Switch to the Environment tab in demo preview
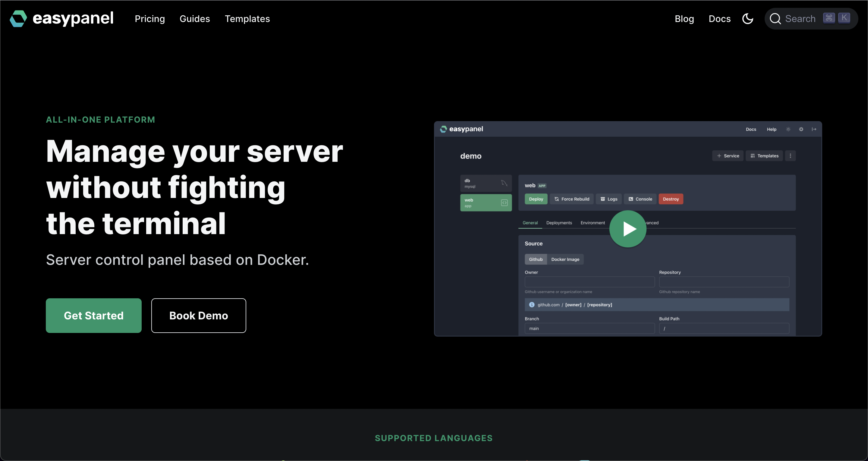The image size is (868, 461). (x=593, y=223)
